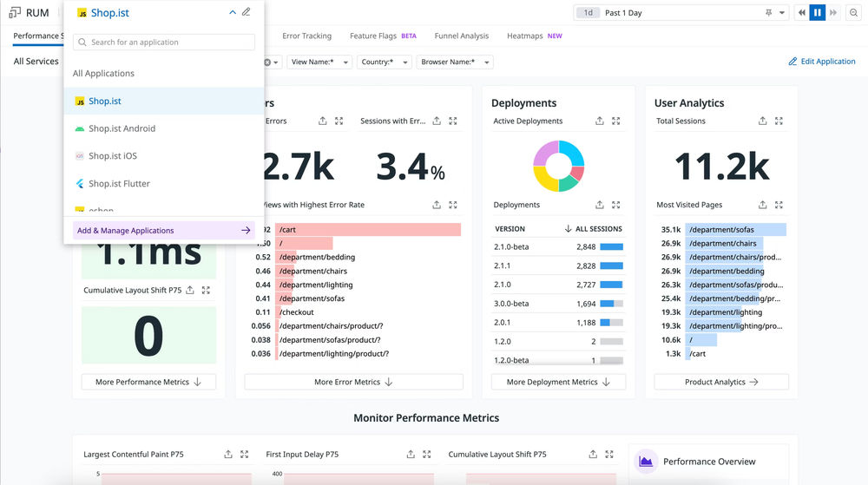Export Views with Highest Error Rate widget
The height and width of the screenshot is (485, 868).
[437, 205]
